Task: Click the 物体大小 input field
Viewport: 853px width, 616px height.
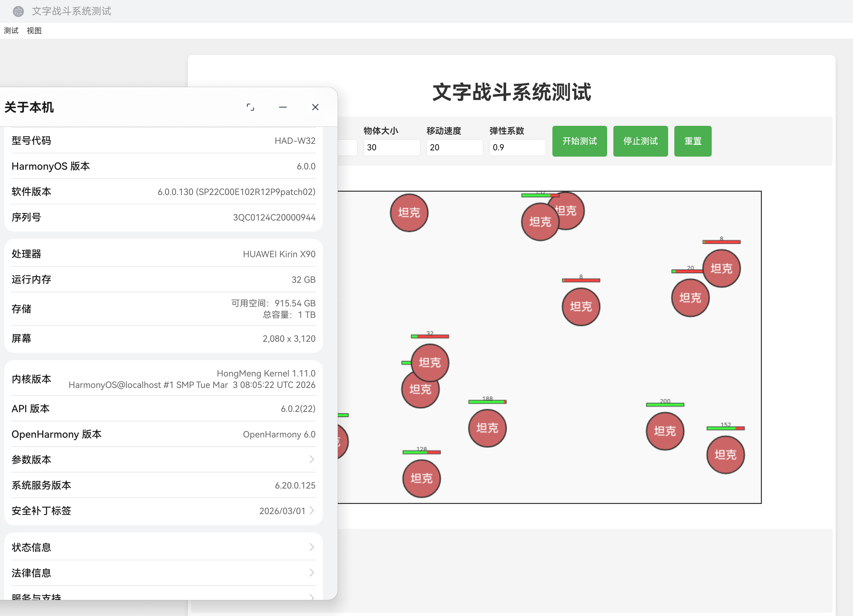Action: click(391, 147)
